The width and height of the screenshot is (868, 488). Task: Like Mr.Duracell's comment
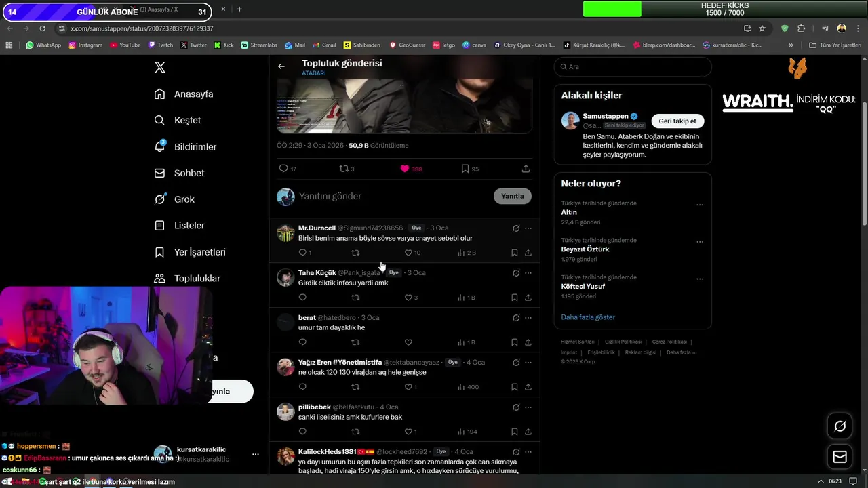pos(408,253)
